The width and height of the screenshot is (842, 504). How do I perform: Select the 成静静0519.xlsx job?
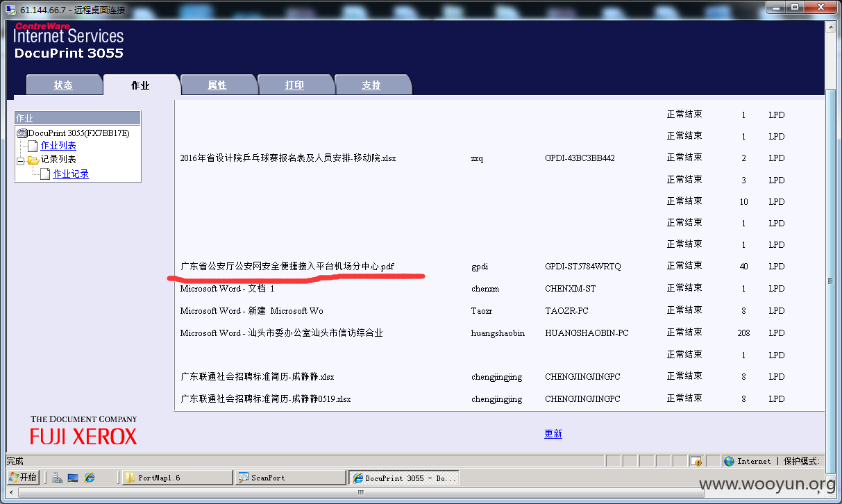point(265,399)
